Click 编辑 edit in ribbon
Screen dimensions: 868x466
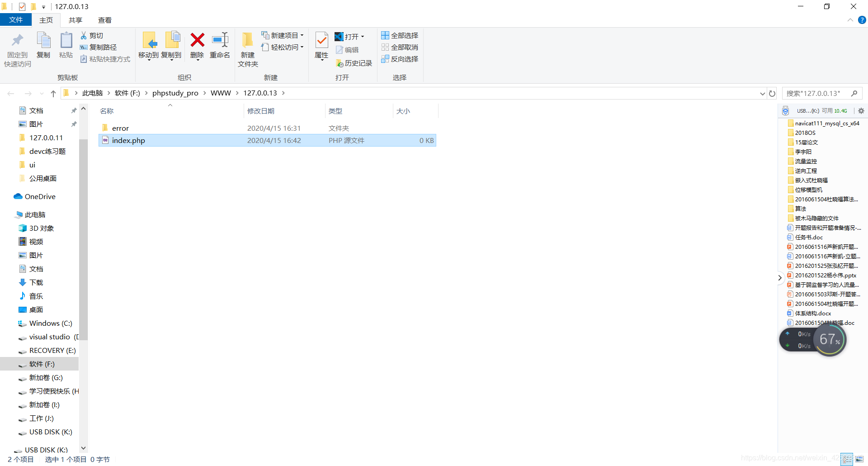click(347, 50)
